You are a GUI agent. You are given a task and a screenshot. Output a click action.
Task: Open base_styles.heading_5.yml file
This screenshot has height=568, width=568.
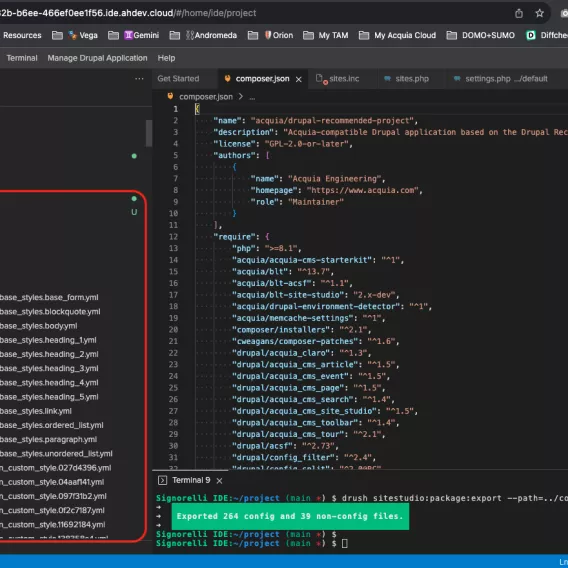49,397
